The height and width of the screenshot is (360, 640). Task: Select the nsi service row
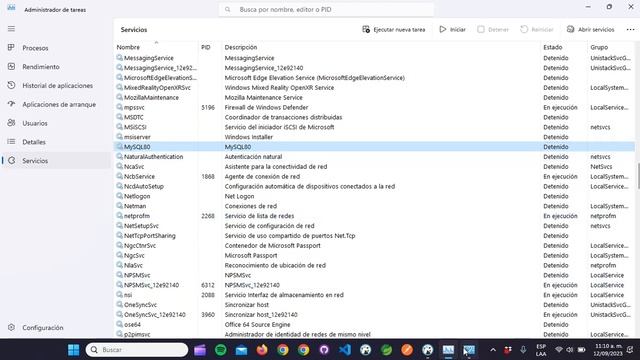tap(374, 295)
